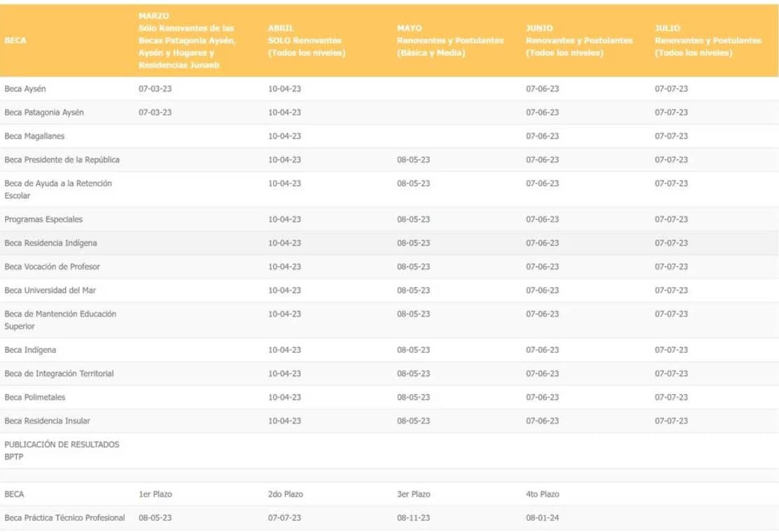Click Beca Residencia Indígena label
The image size is (779, 532).
pyautogui.click(x=50, y=243)
